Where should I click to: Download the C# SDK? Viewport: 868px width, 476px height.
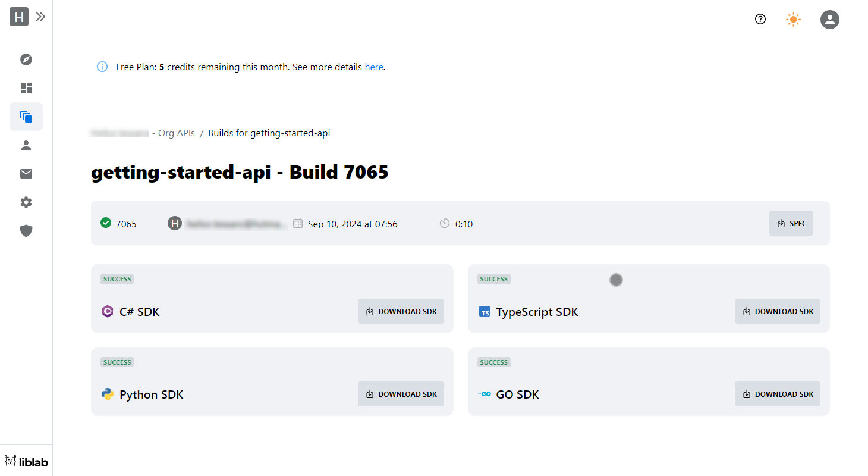(401, 311)
